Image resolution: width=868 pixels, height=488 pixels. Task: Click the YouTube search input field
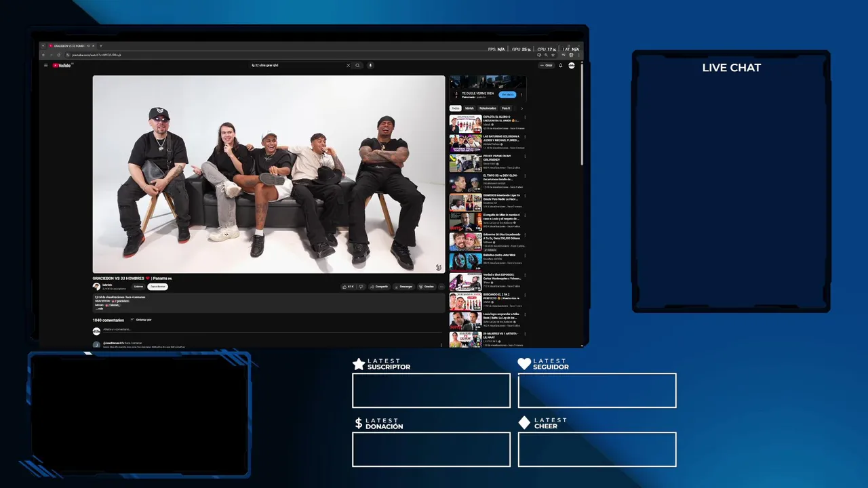click(x=297, y=65)
